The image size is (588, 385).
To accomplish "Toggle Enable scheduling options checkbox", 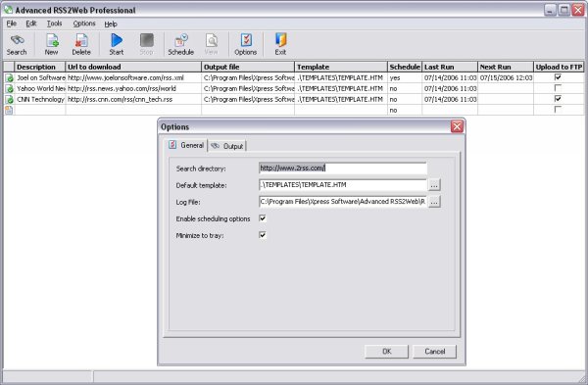I will tap(263, 218).
